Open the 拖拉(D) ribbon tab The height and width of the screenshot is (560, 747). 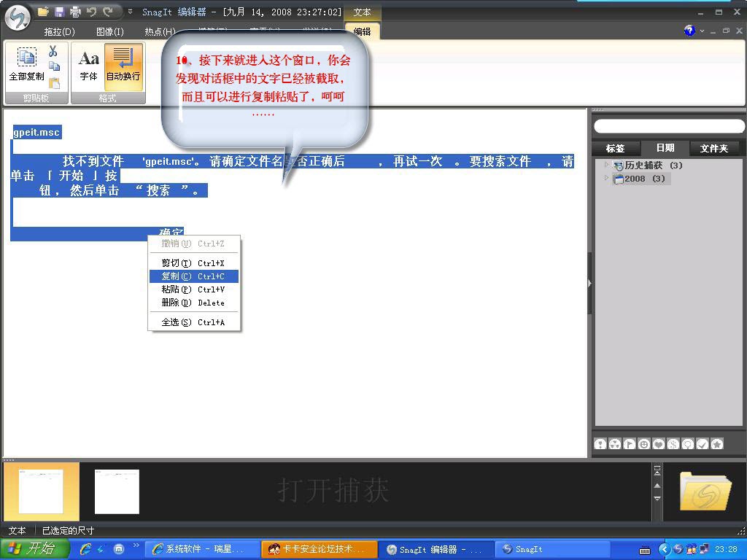pos(60,32)
